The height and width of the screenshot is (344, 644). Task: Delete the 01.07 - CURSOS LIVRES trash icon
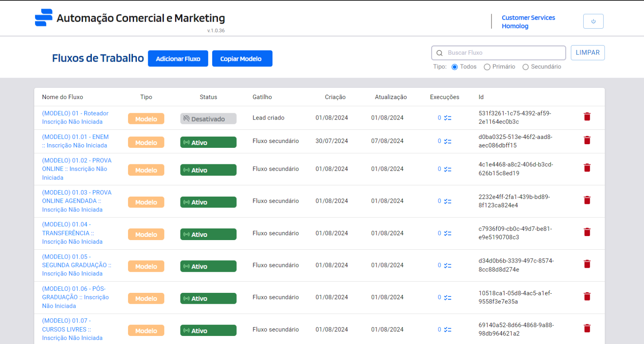click(587, 328)
